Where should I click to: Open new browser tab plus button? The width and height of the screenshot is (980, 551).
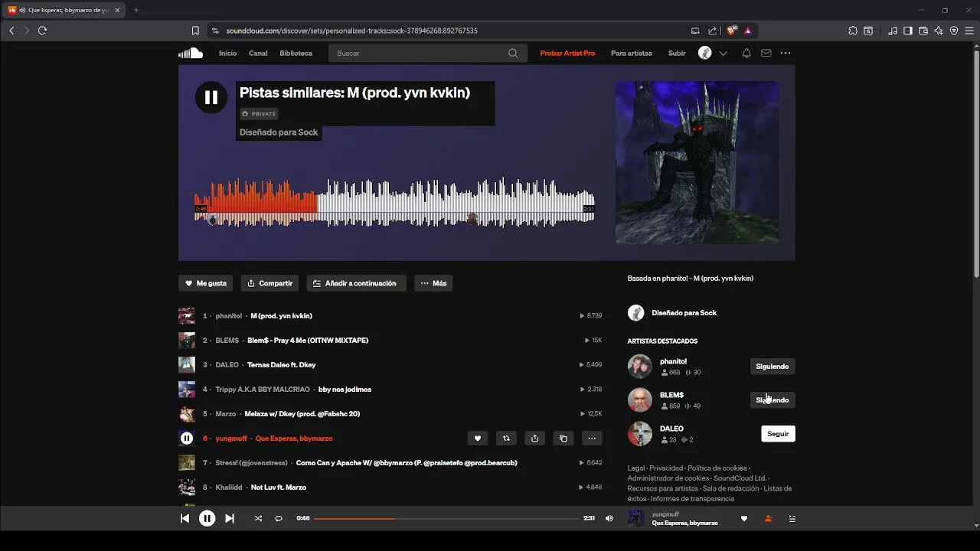tap(136, 10)
